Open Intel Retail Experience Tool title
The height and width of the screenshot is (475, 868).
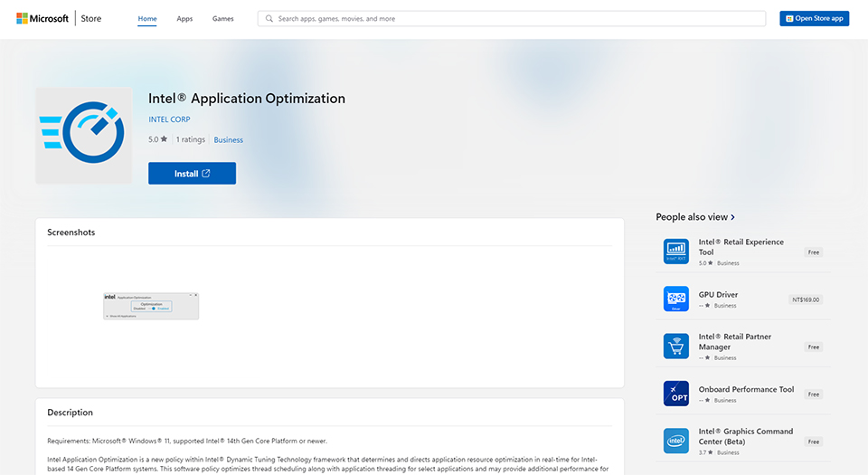pos(741,247)
